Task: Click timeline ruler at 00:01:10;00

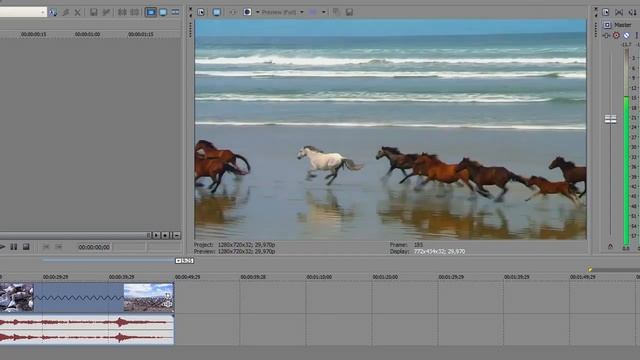Action: pos(319,277)
